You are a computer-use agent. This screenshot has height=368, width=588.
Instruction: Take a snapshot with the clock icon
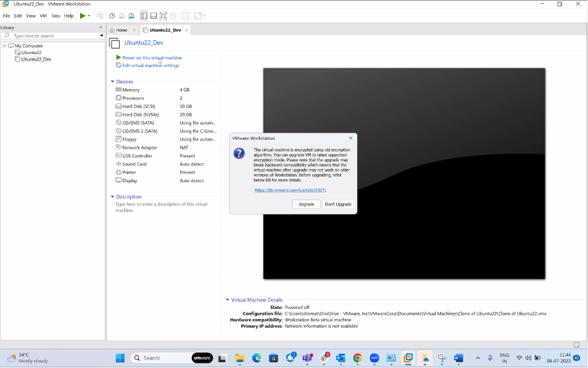tap(112, 16)
